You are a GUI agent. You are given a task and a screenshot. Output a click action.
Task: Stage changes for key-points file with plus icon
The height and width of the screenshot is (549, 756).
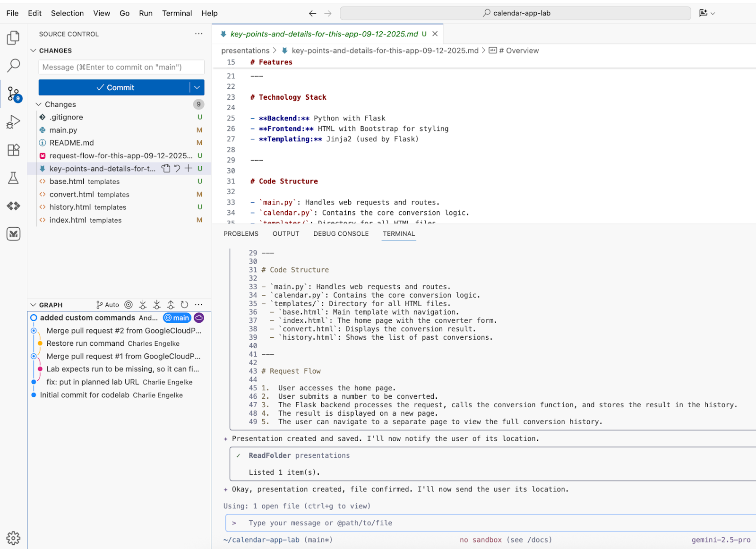click(x=189, y=168)
